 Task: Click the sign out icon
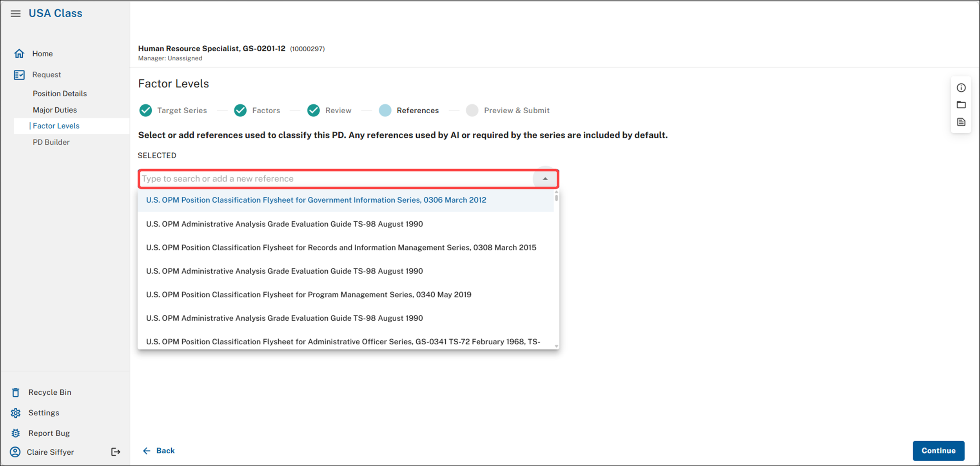pyautogui.click(x=116, y=452)
